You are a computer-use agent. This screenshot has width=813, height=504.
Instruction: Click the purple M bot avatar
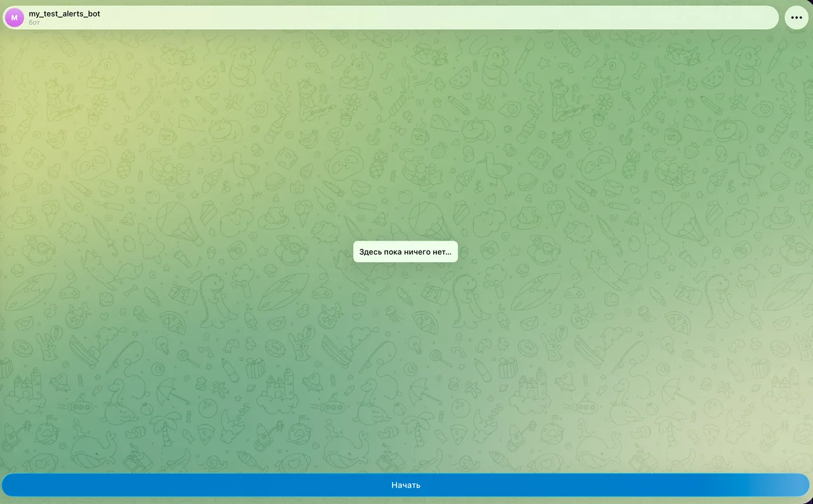click(x=15, y=18)
